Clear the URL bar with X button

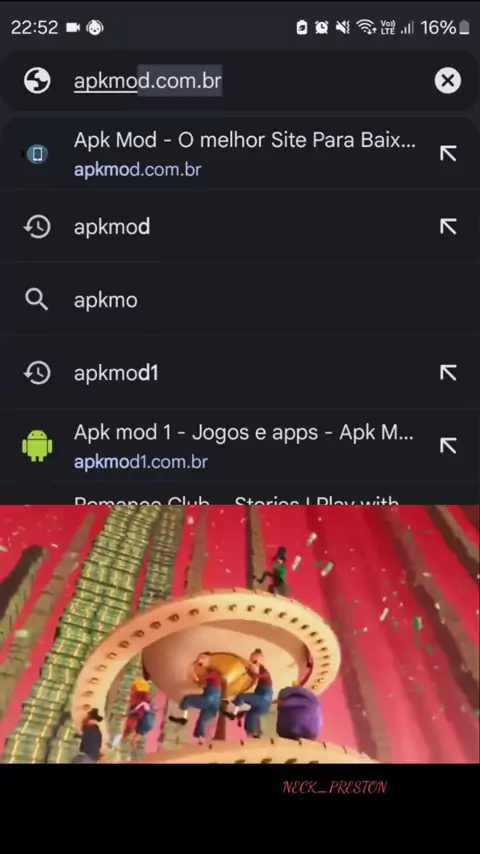447,81
